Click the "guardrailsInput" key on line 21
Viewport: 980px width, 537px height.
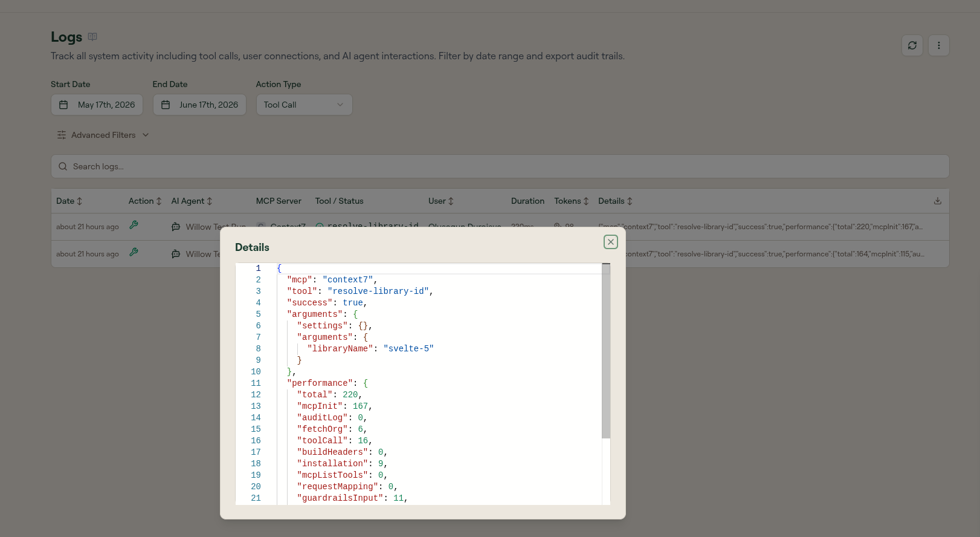click(x=340, y=498)
